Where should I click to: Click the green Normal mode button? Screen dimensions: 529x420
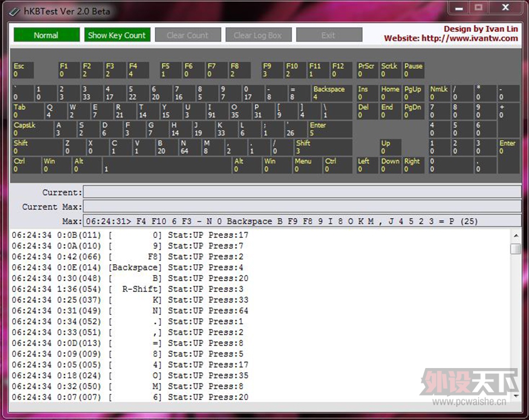46,35
